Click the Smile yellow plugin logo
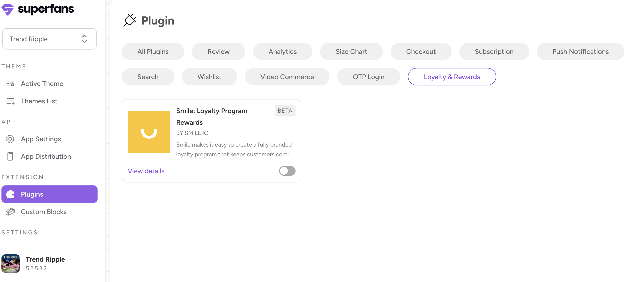This screenshot has height=282, width=644. tap(149, 132)
